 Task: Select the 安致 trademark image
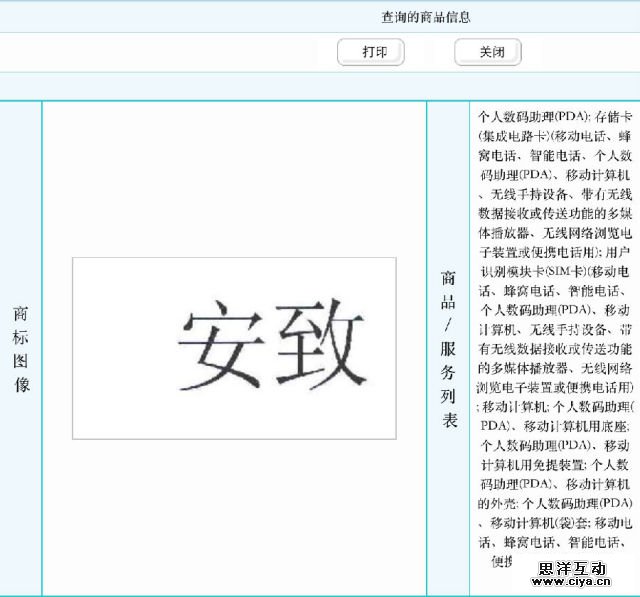(x=234, y=348)
